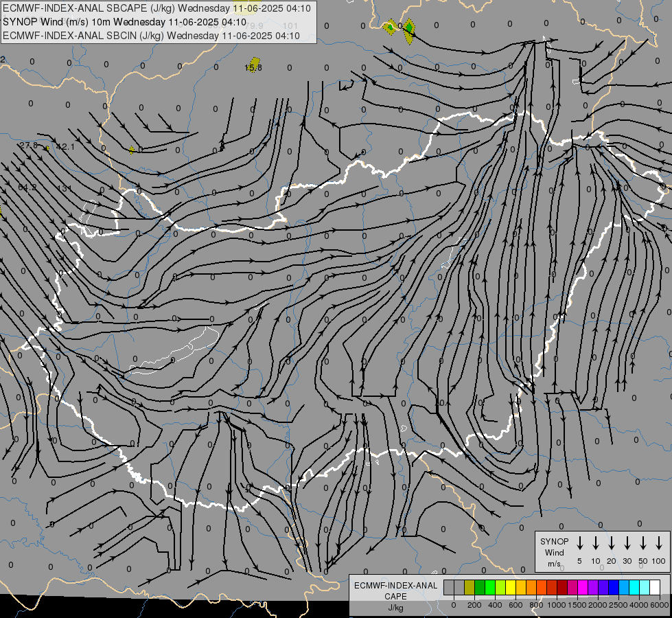Click the wind arrow above 30 m/s
The height and width of the screenshot is (618, 672).
click(627, 542)
